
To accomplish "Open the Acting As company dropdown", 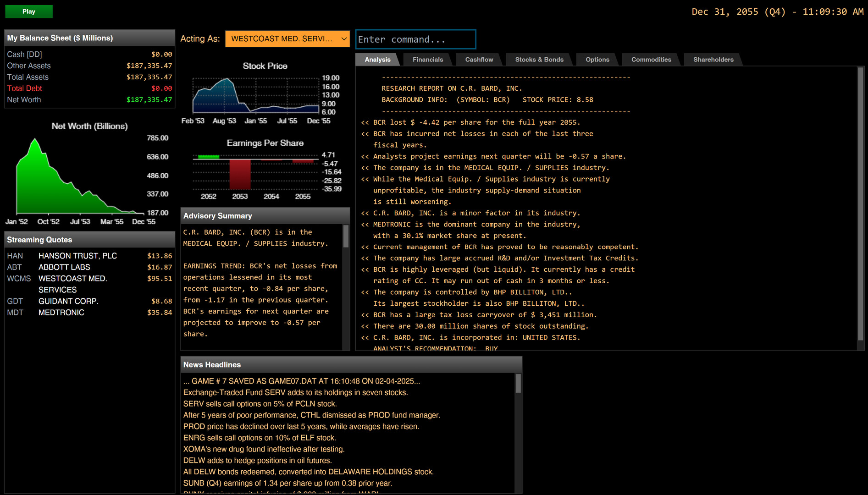I will point(287,39).
